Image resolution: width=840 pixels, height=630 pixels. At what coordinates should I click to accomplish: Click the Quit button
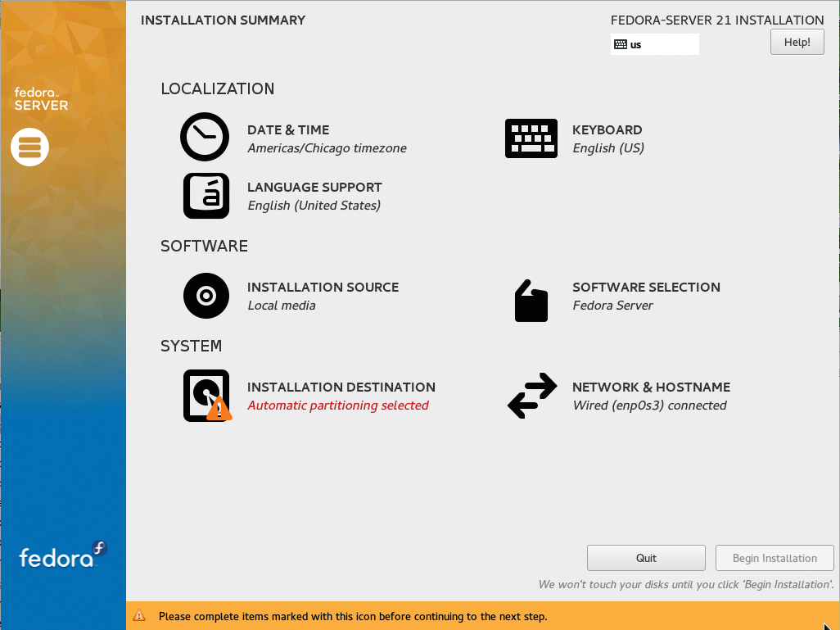click(646, 558)
